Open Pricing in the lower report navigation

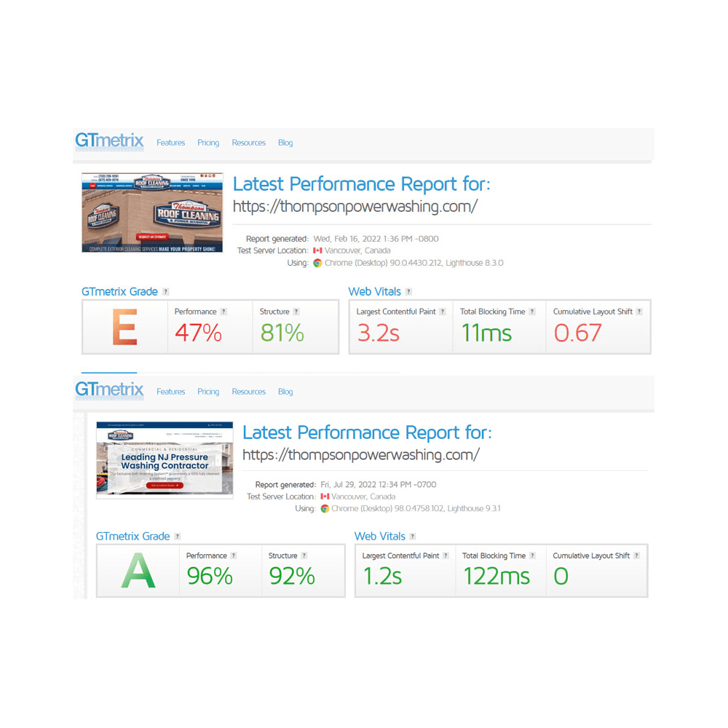[208, 392]
